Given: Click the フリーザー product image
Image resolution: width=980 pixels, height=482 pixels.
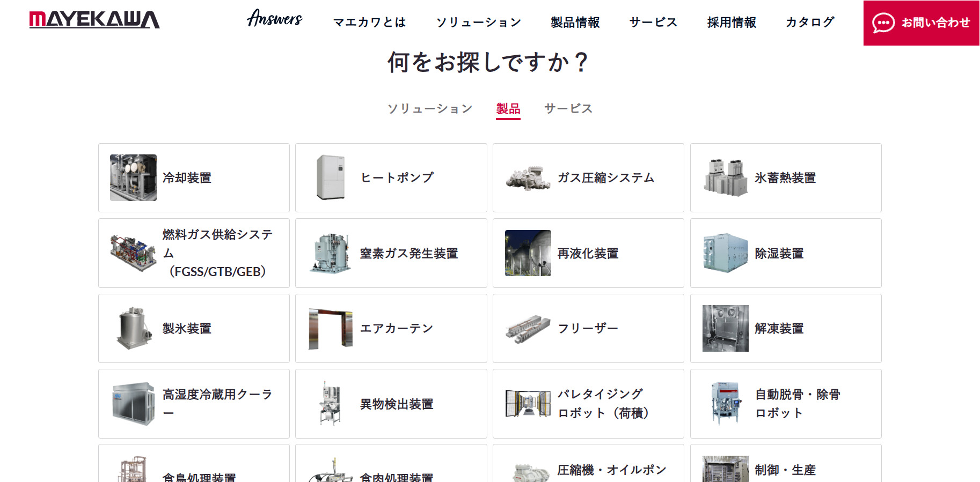Looking at the screenshot, I should [x=528, y=329].
